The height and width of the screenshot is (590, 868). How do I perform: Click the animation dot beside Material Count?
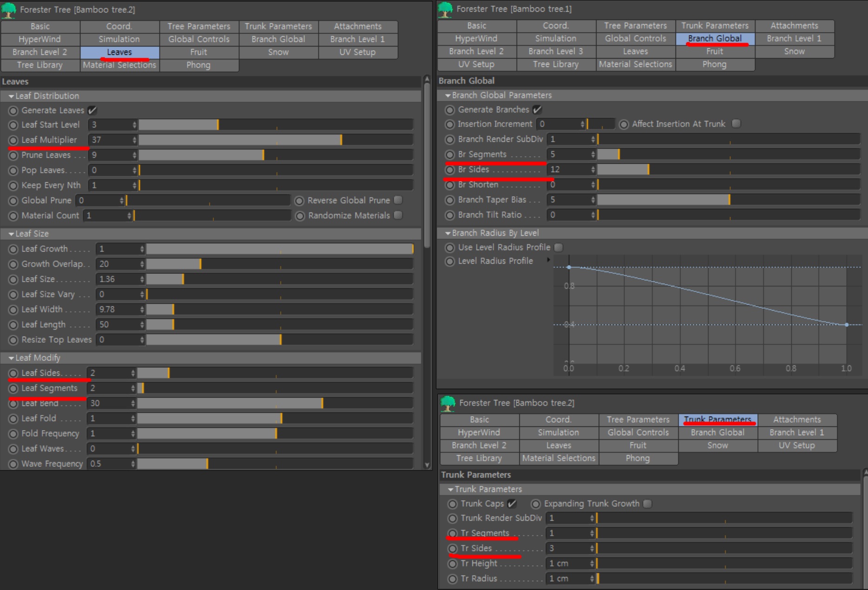13,216
